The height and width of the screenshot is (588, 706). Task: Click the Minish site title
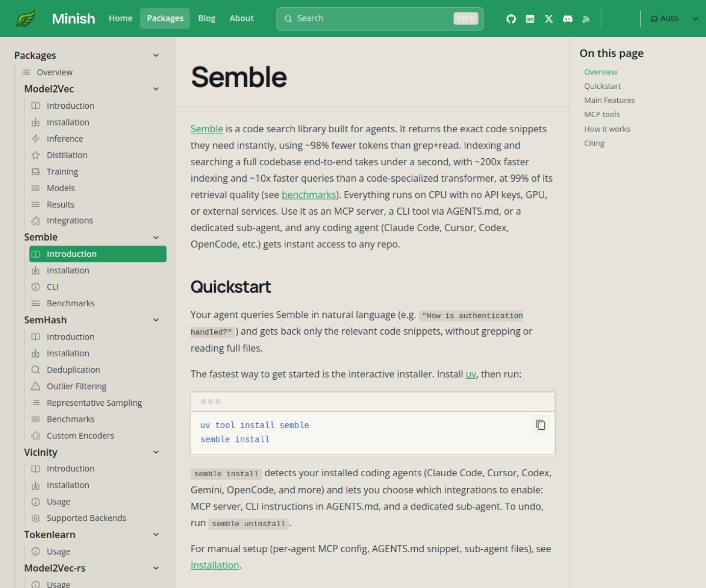tap(74, 19)
